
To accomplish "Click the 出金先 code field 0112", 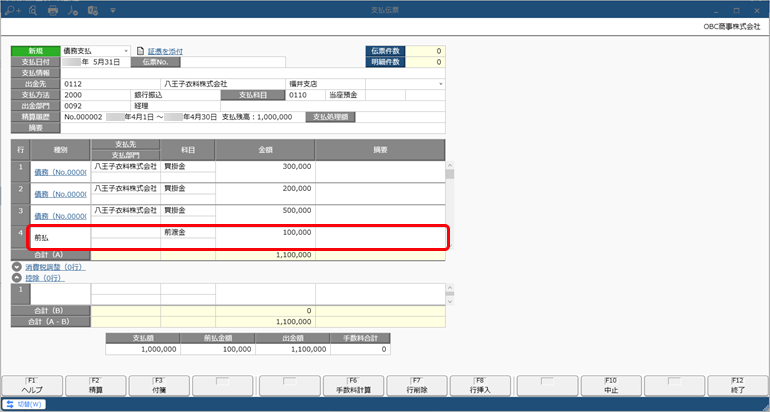I will coord(110,84).
